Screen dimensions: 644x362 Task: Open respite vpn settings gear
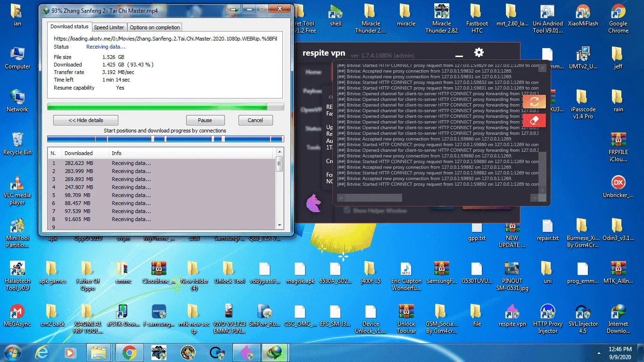[x=479, y=52]
